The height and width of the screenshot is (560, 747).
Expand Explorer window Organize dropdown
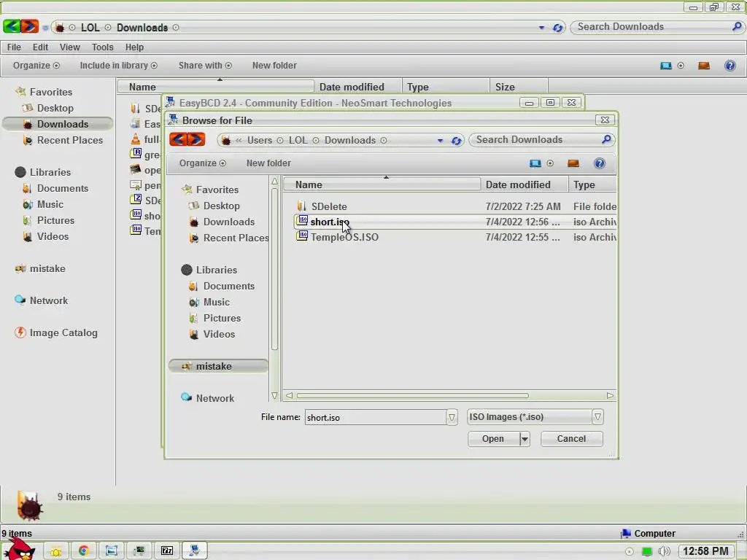36,66
